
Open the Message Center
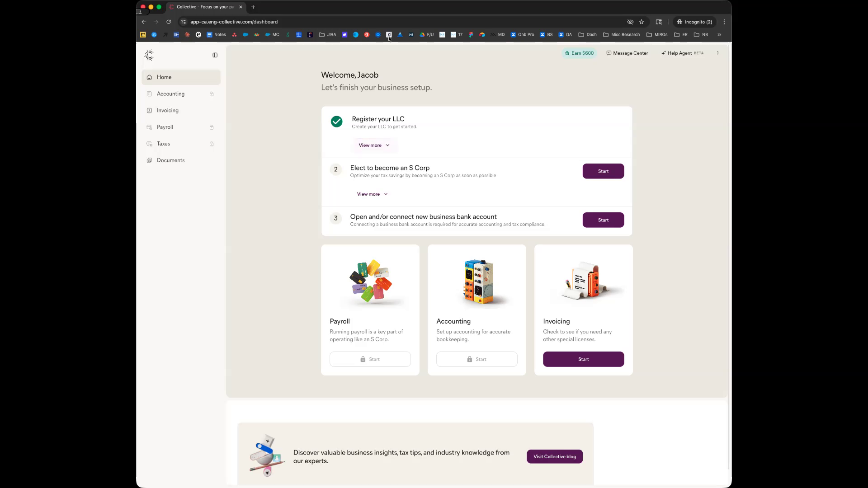(x=627, y=53)
